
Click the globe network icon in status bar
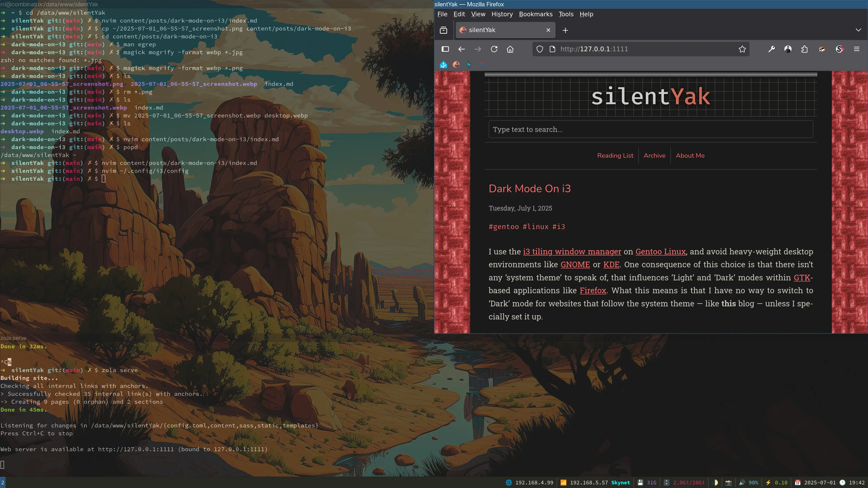click(x=509, y=483)
